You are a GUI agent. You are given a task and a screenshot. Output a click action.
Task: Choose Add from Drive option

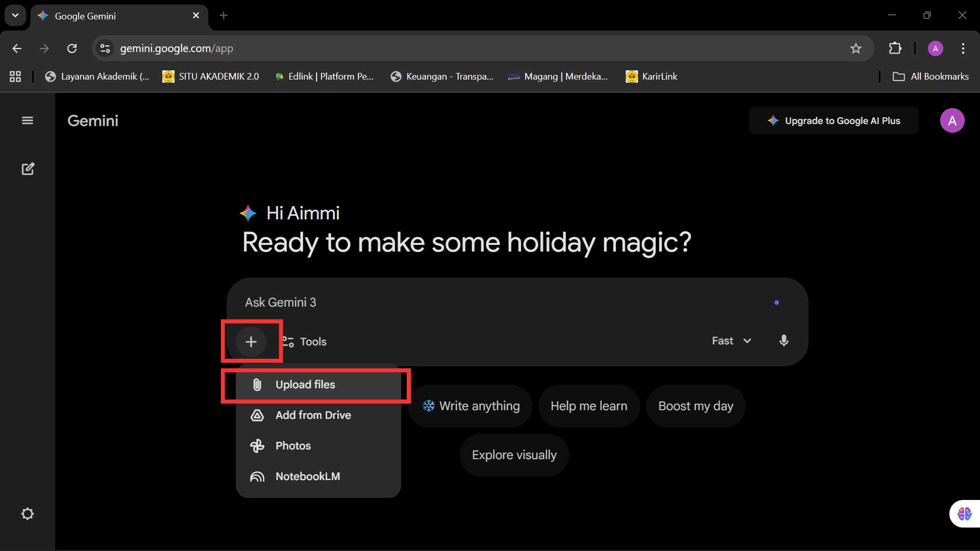pyautogui.click(x=312, y=415)
